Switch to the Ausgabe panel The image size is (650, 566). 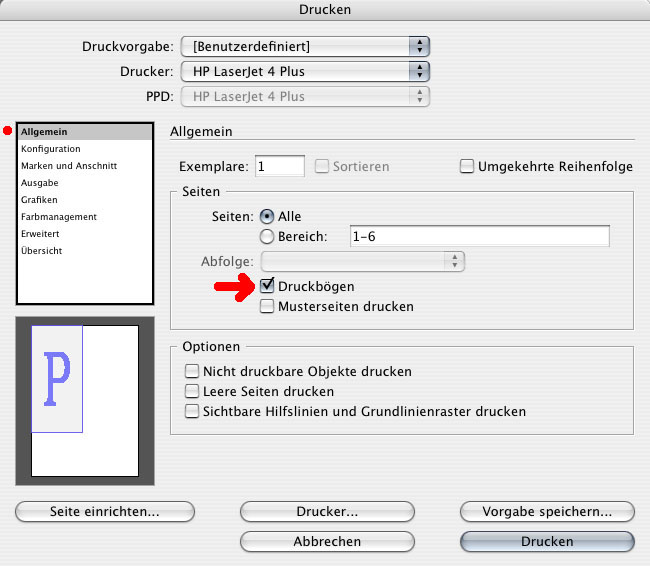click(x=40, y=183)
